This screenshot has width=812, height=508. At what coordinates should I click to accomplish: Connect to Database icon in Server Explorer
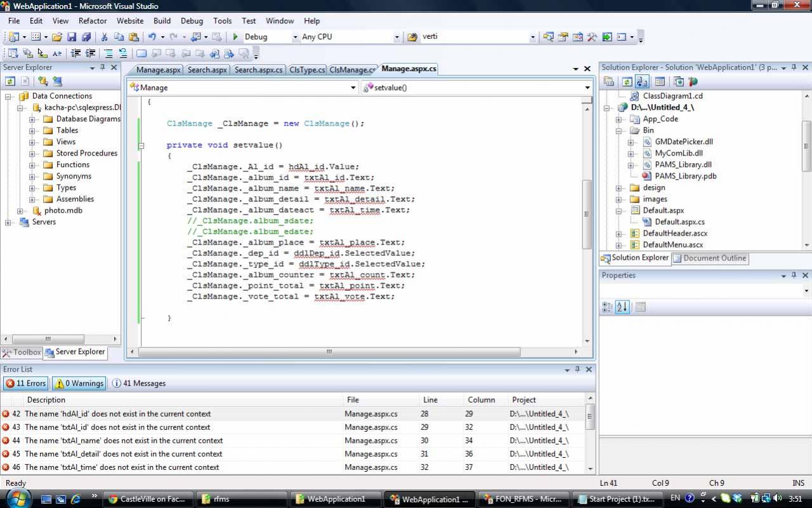43,81
